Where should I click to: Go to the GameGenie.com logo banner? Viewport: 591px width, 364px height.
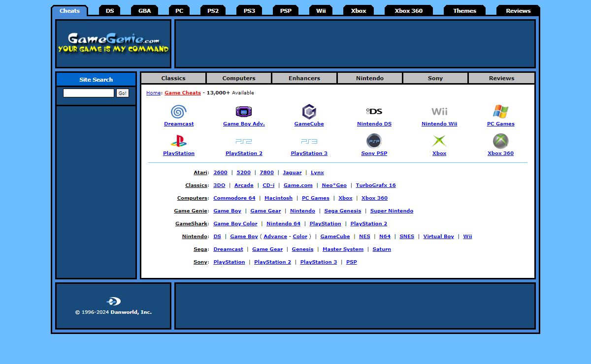pyautogui.click(x=113, y=43)
